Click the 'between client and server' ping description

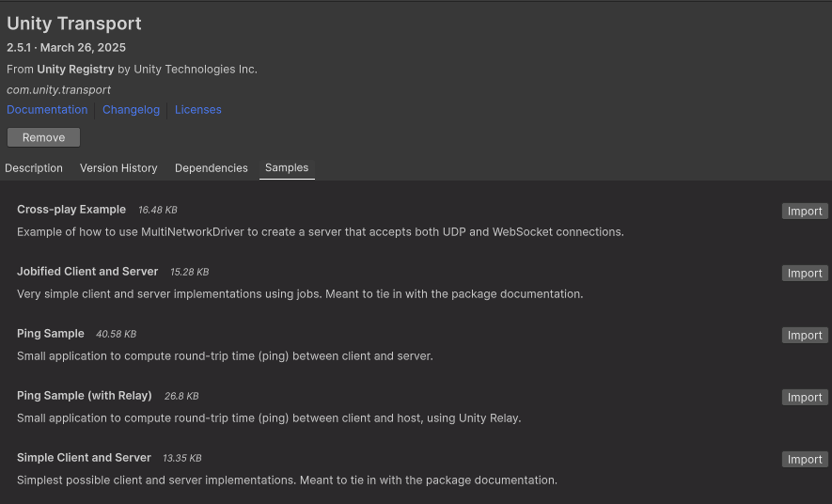[225, 356]
